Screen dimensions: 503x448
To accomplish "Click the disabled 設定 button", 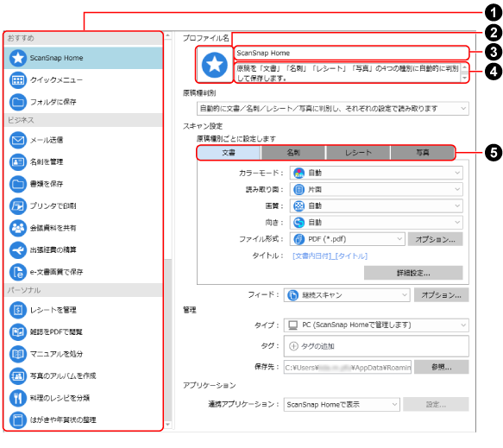I will click(436, 405).
